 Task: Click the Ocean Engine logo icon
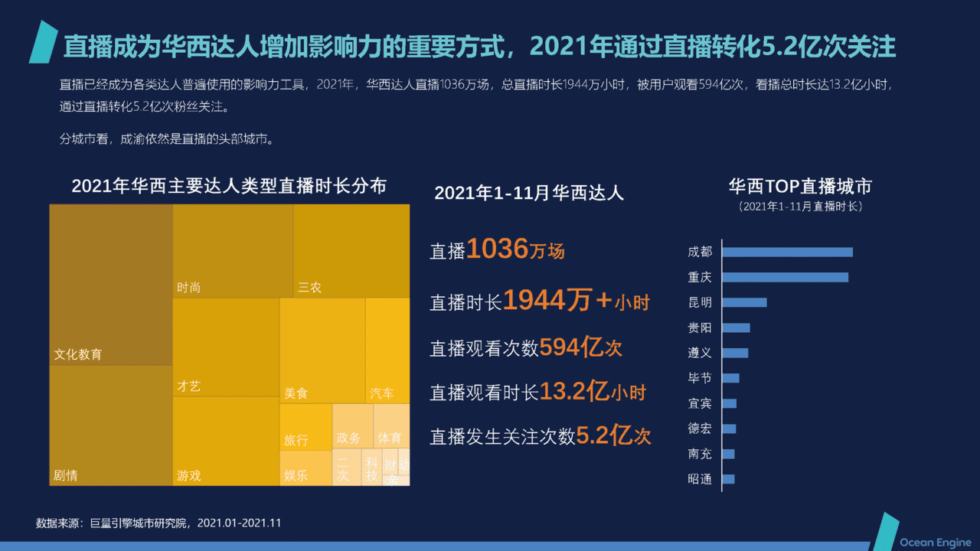pos(887,531)
